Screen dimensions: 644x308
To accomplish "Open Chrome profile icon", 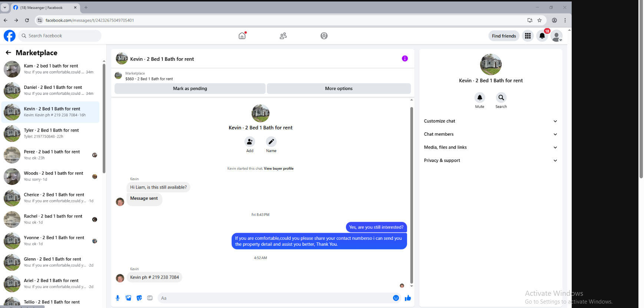I will [x=554, y=20].
